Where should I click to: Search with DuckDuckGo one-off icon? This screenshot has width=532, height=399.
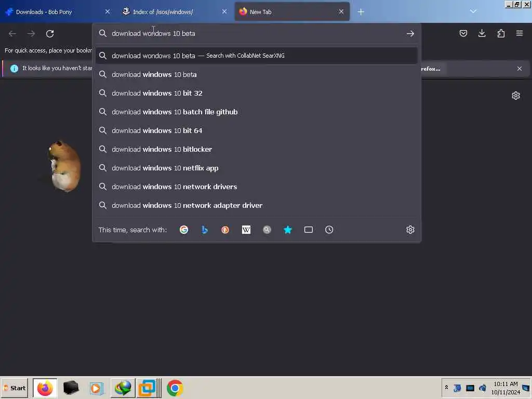pyautogui.click(x=225, y=230)
